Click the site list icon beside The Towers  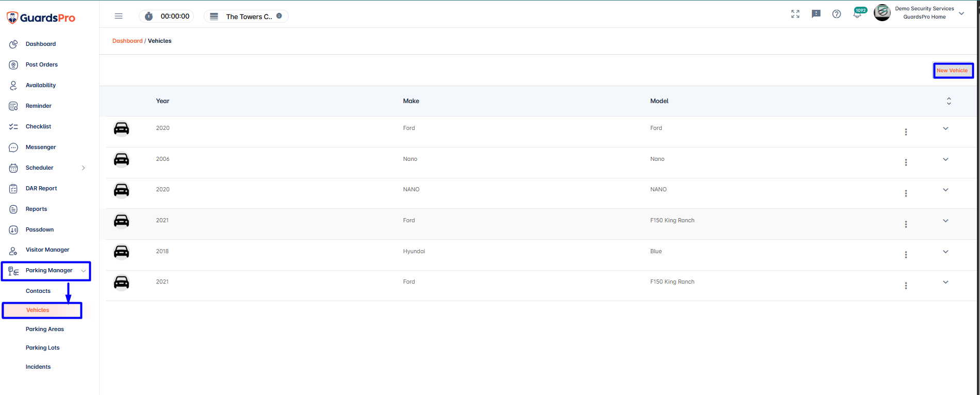214,17
